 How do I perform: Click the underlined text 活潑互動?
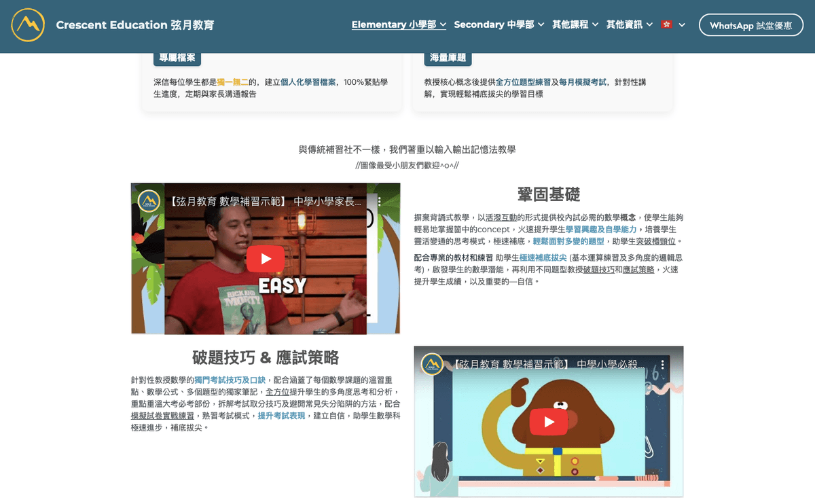click(x=501, y=217)
